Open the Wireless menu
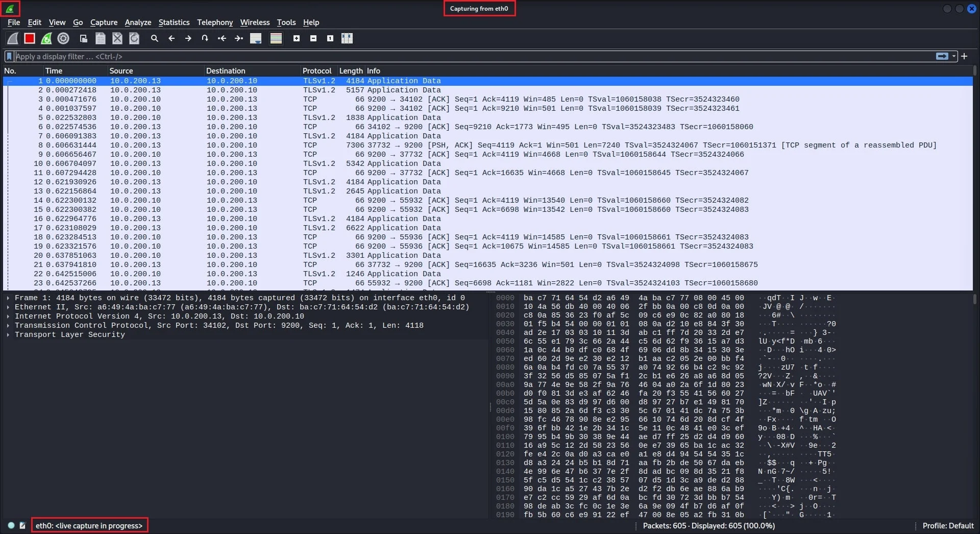Viewport: 980px width, 534px height. click(x=255, y=22)
